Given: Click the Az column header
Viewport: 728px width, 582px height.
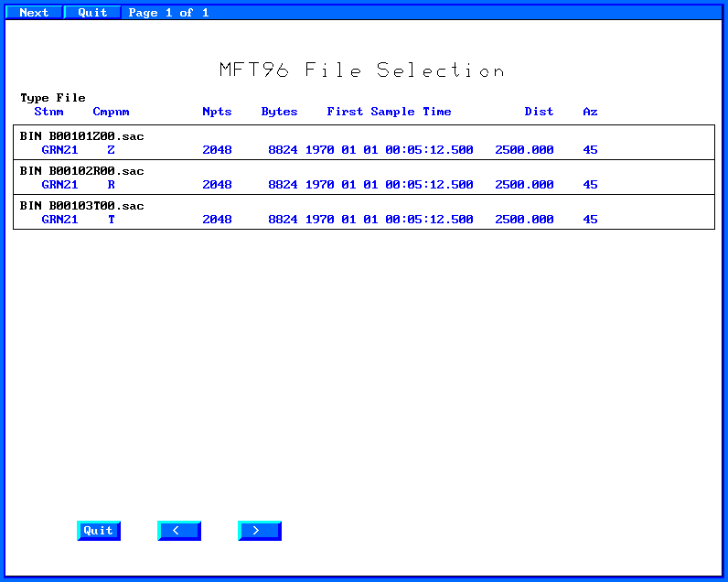Looking at the screenshot, I should (590, 112).
